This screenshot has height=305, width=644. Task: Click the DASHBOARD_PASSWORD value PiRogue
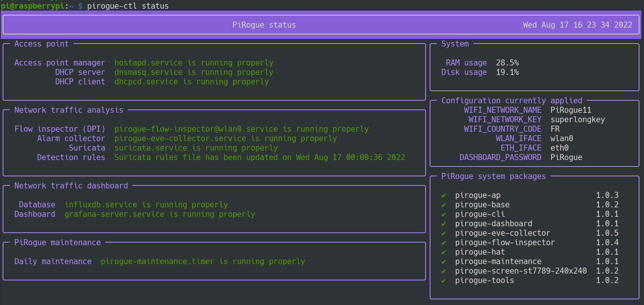(566, 157)
